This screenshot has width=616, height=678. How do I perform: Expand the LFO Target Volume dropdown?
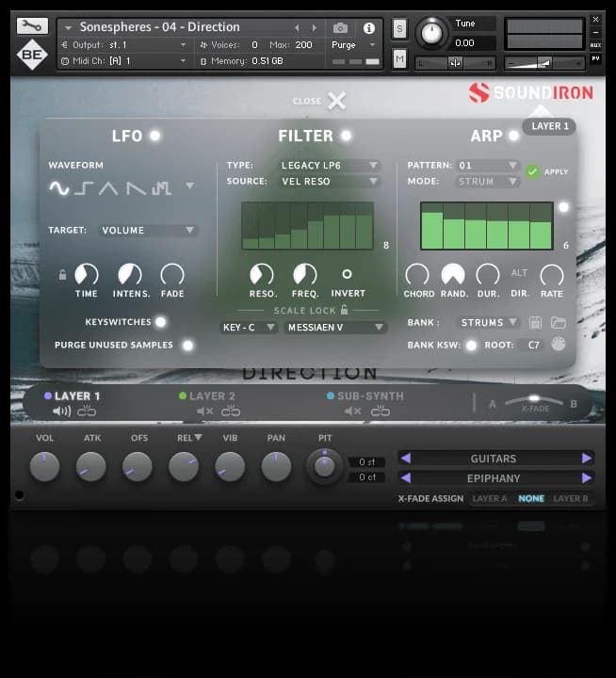pyautogui.click(x=149, y=230)
